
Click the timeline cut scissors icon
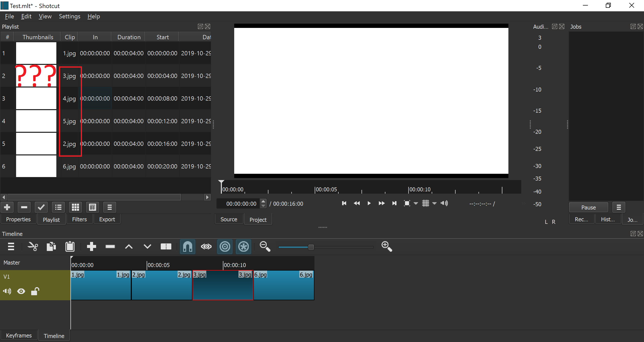point(33,247)
